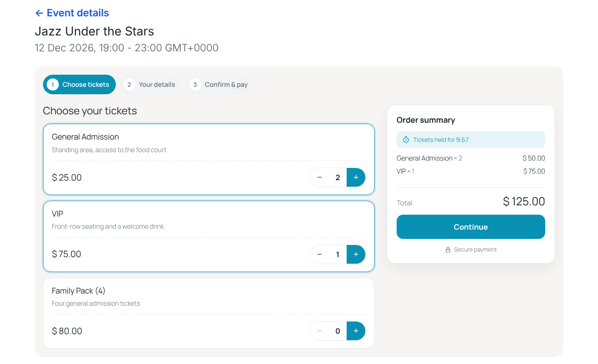
Task: Click Tickets held for 9:57 text
Action: click(441, 140)
